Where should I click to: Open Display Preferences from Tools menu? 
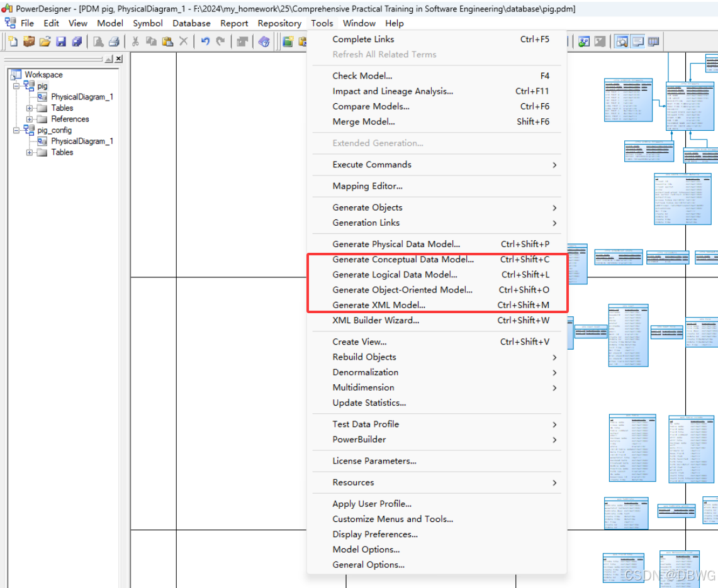[436, 535]
